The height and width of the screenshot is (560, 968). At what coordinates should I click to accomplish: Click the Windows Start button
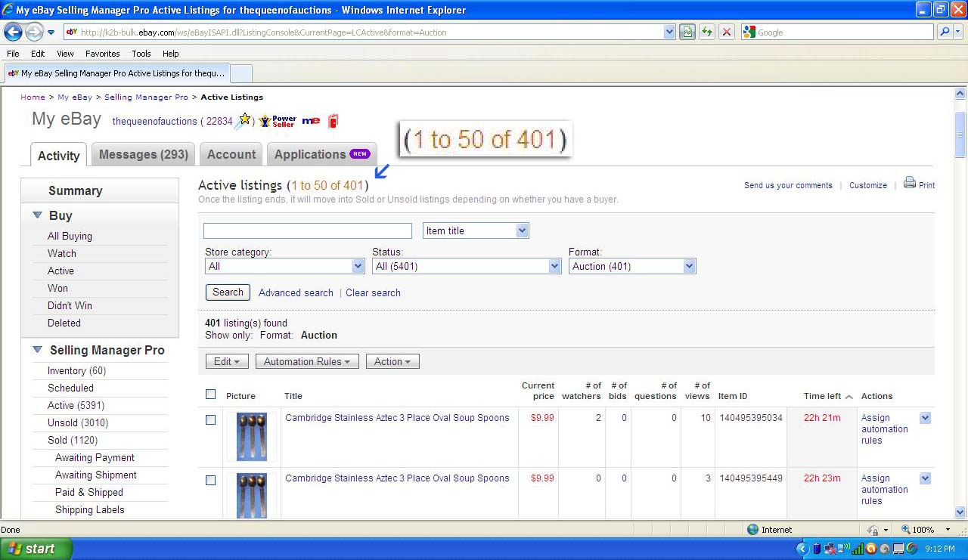click(x=36, y=549)
